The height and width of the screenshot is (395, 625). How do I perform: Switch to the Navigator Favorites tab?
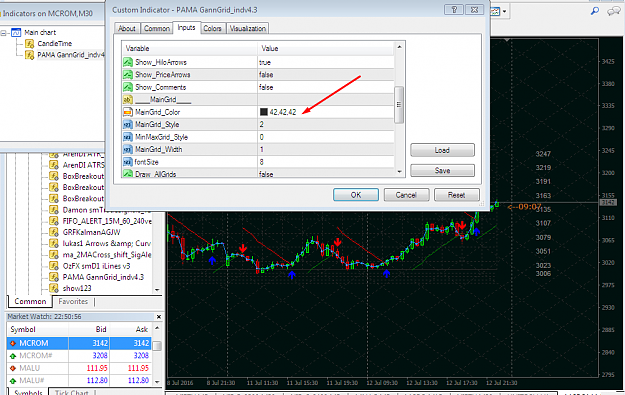tap(73, 301)
